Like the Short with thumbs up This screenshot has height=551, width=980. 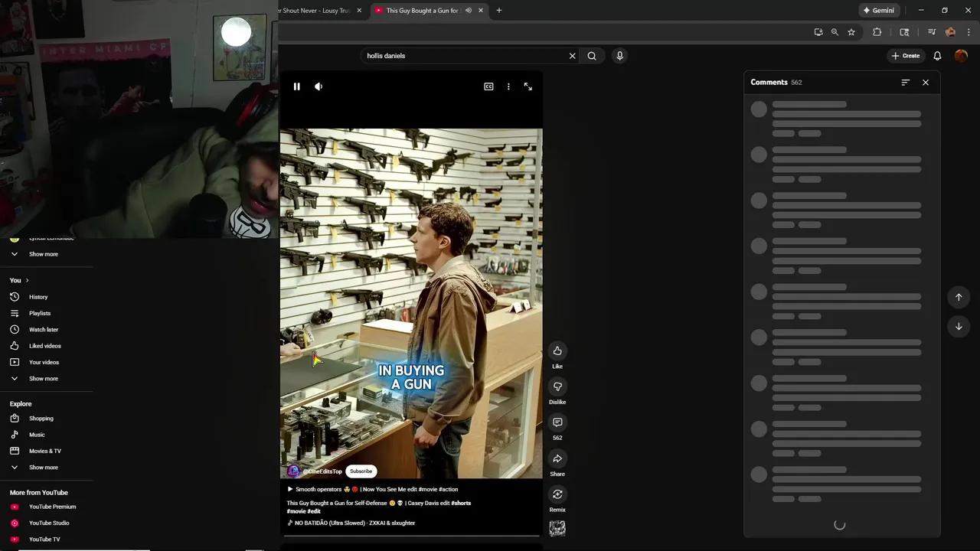[x=557, y=350]
